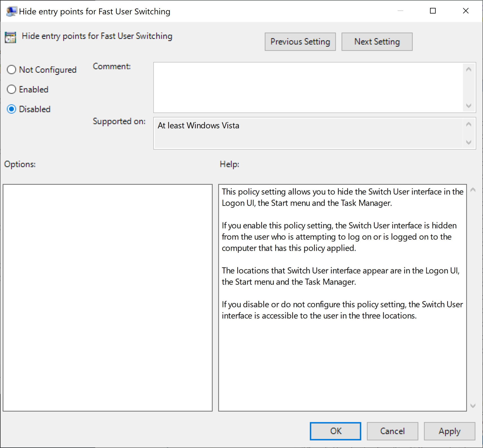Choose the Disabled radio button
Image resolution: width=483 pixels, height=448 pixels.
pyautogui.click(x=12, y=109)
